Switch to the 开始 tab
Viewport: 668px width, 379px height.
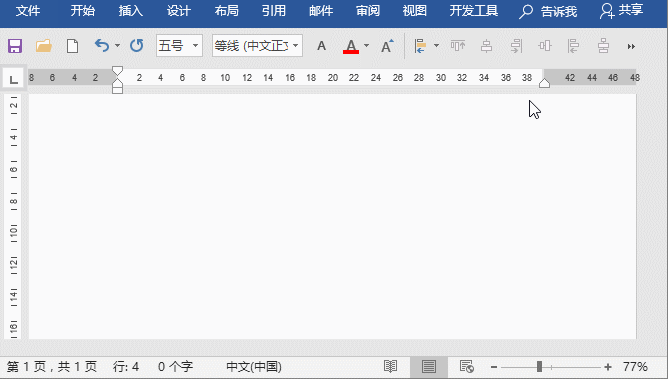pyautogui.click(x=83, y=11)
